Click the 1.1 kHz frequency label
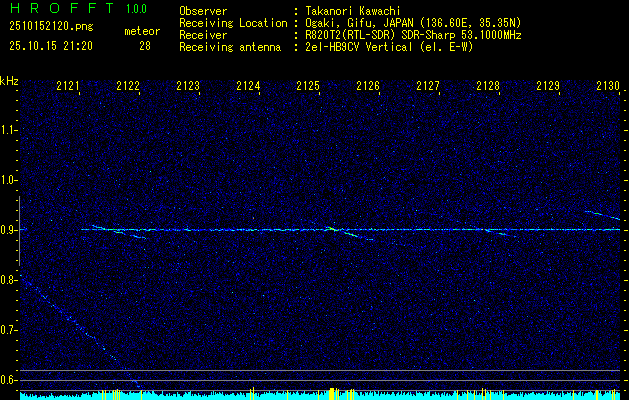 pyautogui.click(x=8, y=130)
